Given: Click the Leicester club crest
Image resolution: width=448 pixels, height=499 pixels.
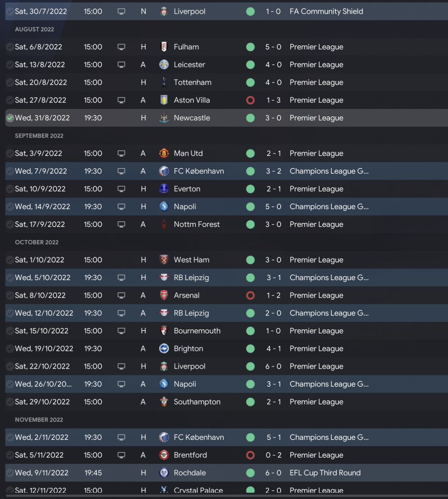Looking at the screenshot, I should (x=163, y=65).
